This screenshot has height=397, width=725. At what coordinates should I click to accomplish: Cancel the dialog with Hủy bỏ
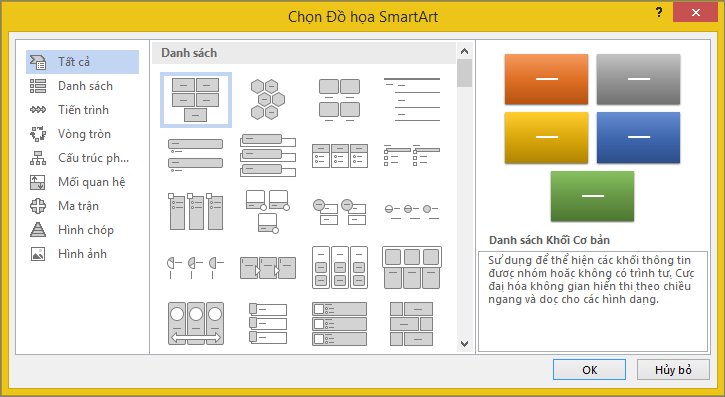[x=673, y=370]
